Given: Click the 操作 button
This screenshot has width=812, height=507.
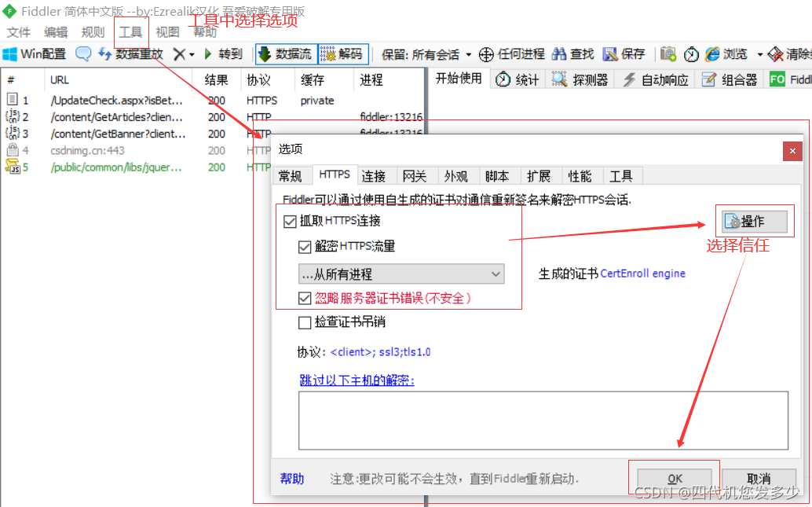Looking at the screenshot, I should tap(754, 221).
